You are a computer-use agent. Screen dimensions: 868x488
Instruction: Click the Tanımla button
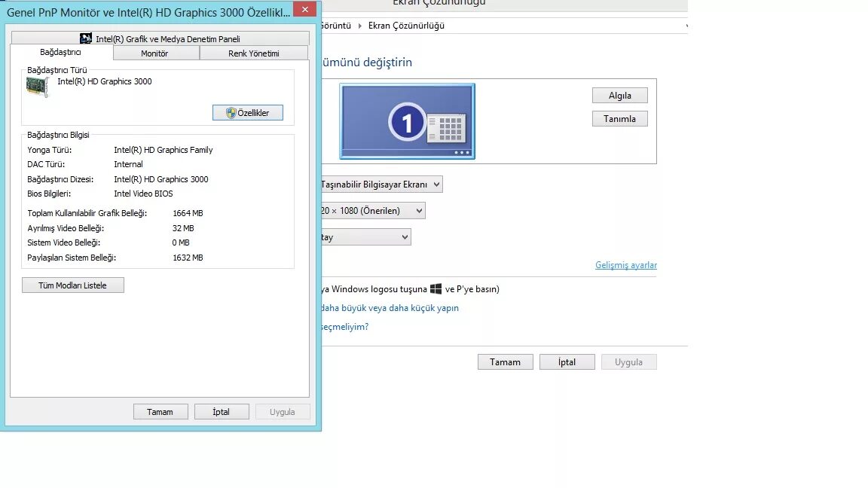(x=619, y=118)
